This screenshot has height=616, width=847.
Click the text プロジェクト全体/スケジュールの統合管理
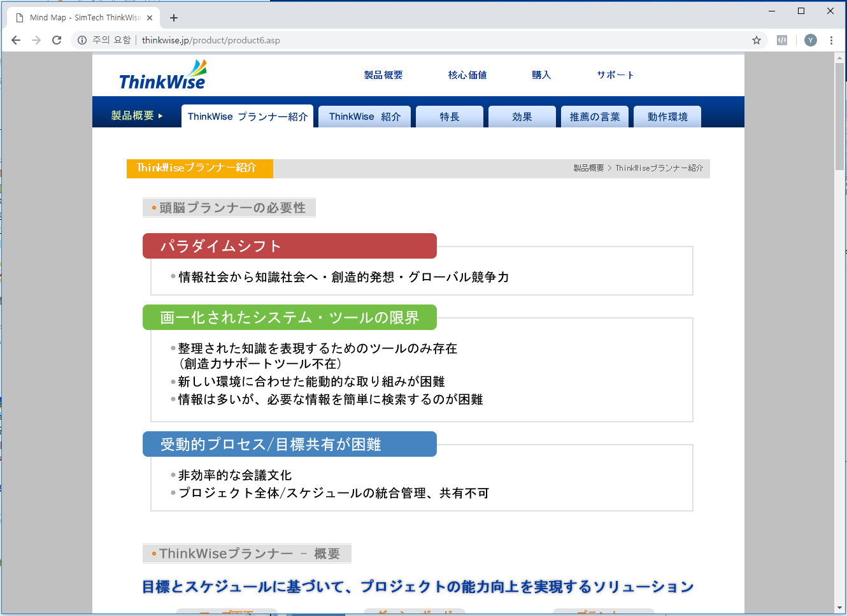[x=302, y=493]
